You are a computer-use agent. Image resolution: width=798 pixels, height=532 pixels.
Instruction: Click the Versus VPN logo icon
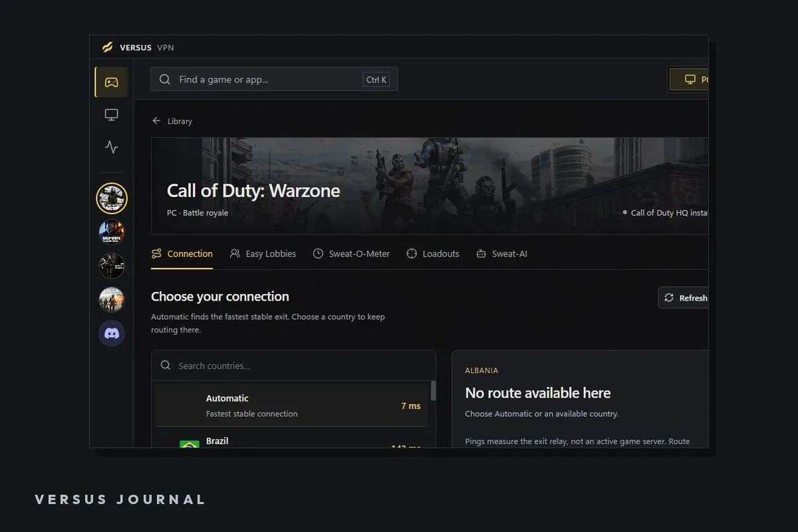point(108,47)
